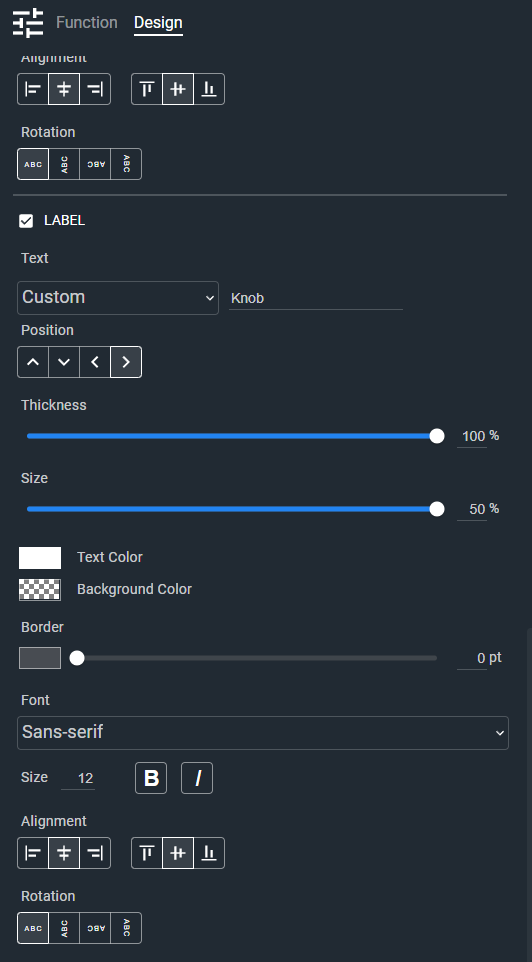Click the font Size 12 field
The height and width of the screenshot is (962, 532).
coord(78,779)
